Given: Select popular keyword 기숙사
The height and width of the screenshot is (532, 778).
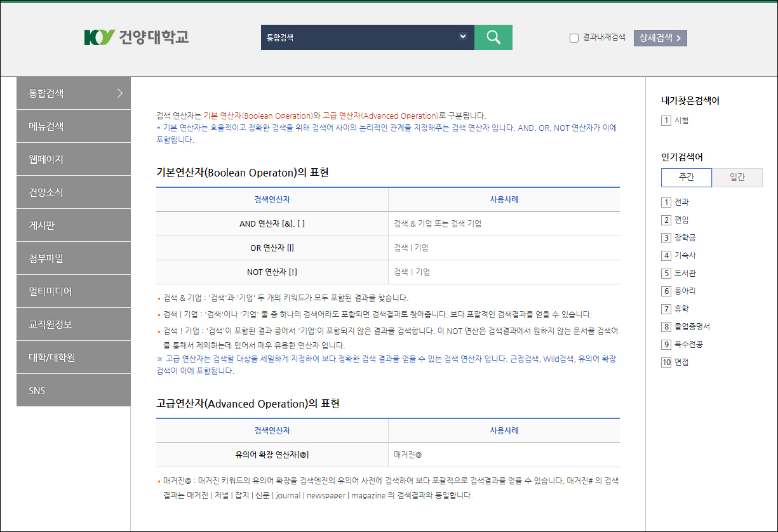Looking at the screenshot, I should click(685, 255).
